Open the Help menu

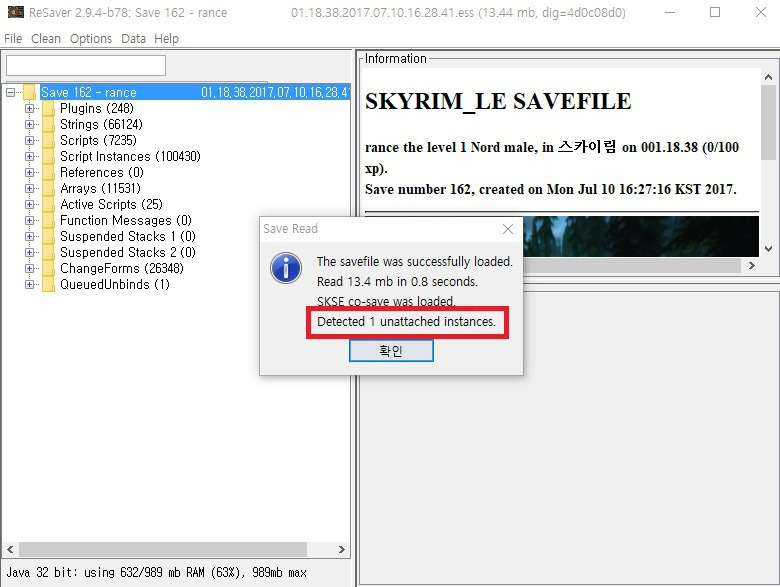(x=166, y=39)
